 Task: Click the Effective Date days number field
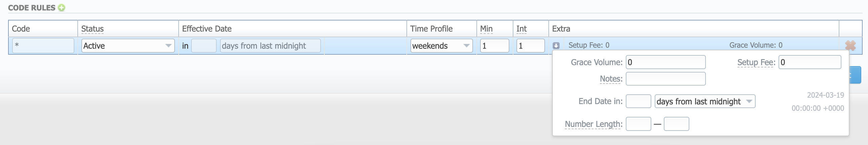click(x=204, y=46)
